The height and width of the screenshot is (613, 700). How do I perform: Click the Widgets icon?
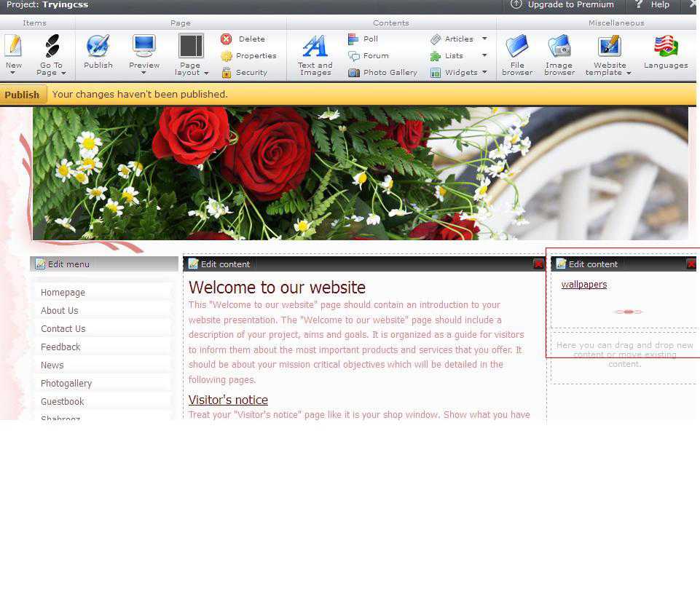pos(436,73)
